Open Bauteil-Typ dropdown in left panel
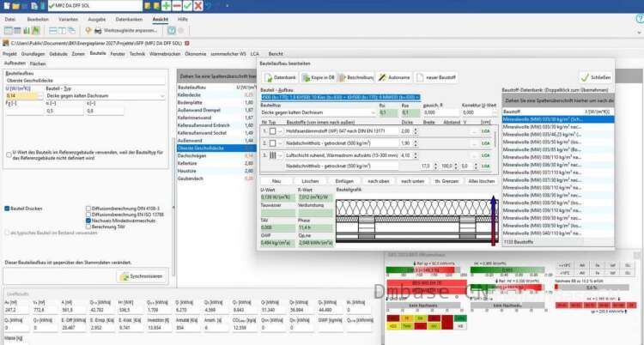The width and height of the screenshot is (644, 345). point(162,96)
